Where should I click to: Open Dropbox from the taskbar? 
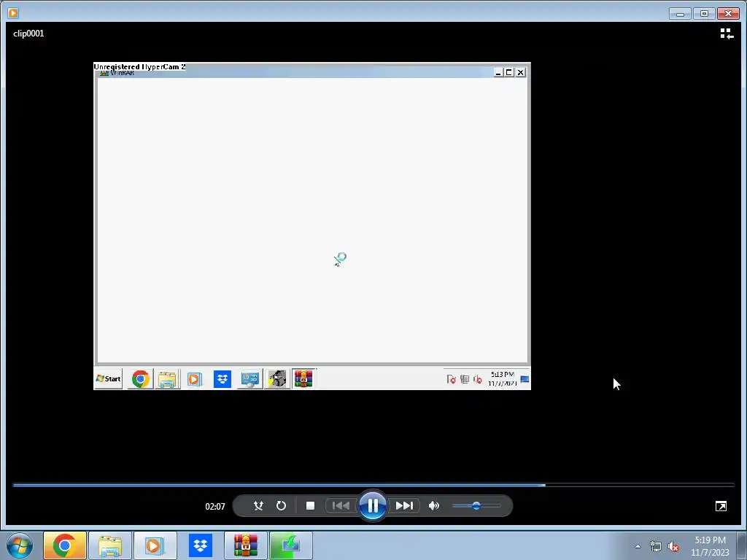click(x=201, y=545)
